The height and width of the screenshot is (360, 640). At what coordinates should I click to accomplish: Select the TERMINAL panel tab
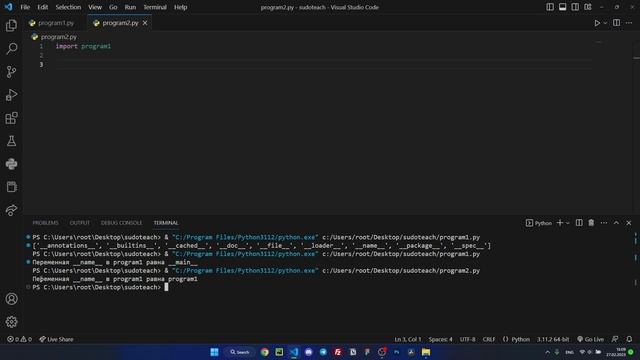tap(166, 223)
